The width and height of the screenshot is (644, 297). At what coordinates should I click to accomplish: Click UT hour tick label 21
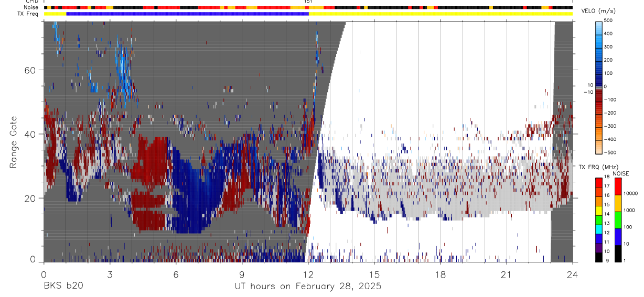tap(507, 274)
